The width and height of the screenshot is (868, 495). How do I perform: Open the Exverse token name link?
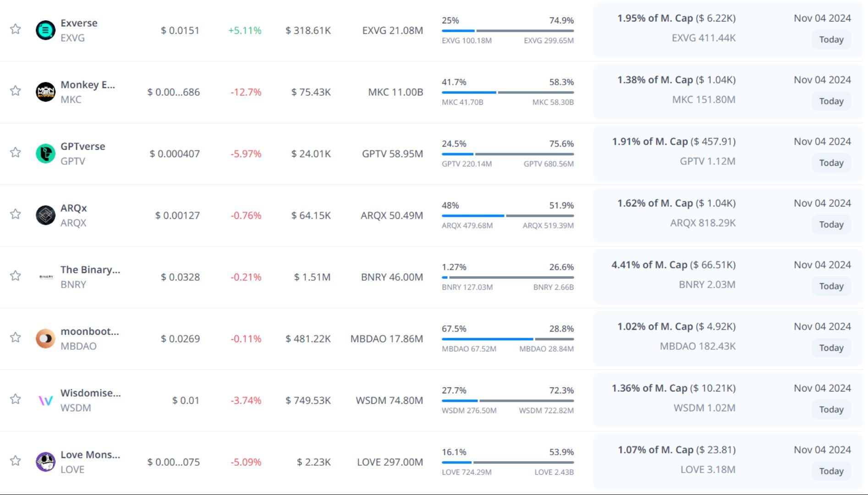[79, 23]
